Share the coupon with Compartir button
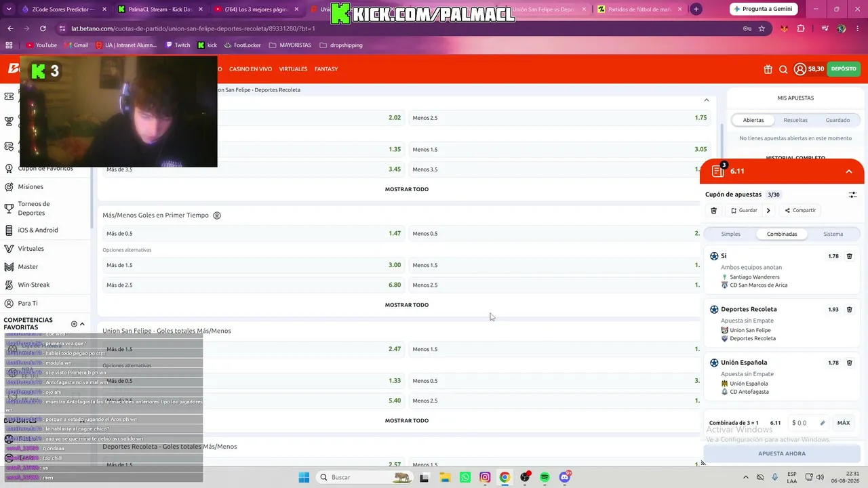Image resolution: width=868 pixels, height=488 pixels. click(x=800, y=211)
